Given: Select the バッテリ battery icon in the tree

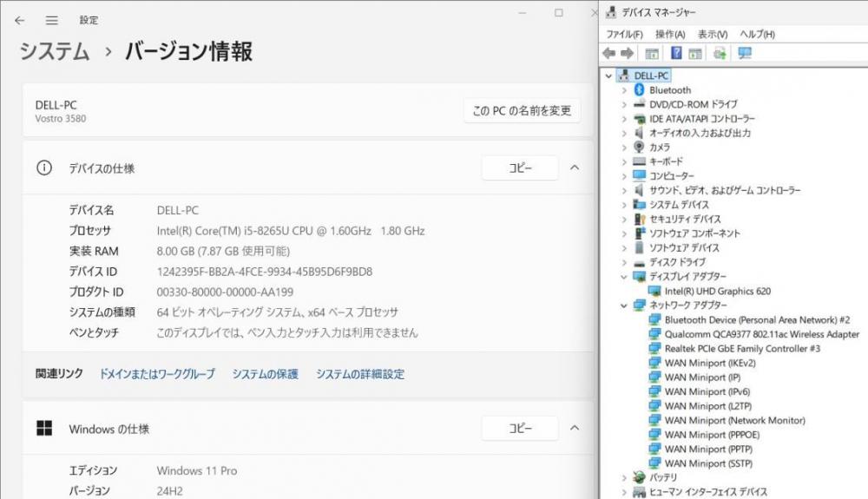Looking at the screenshot, I should tap(640, 477).
